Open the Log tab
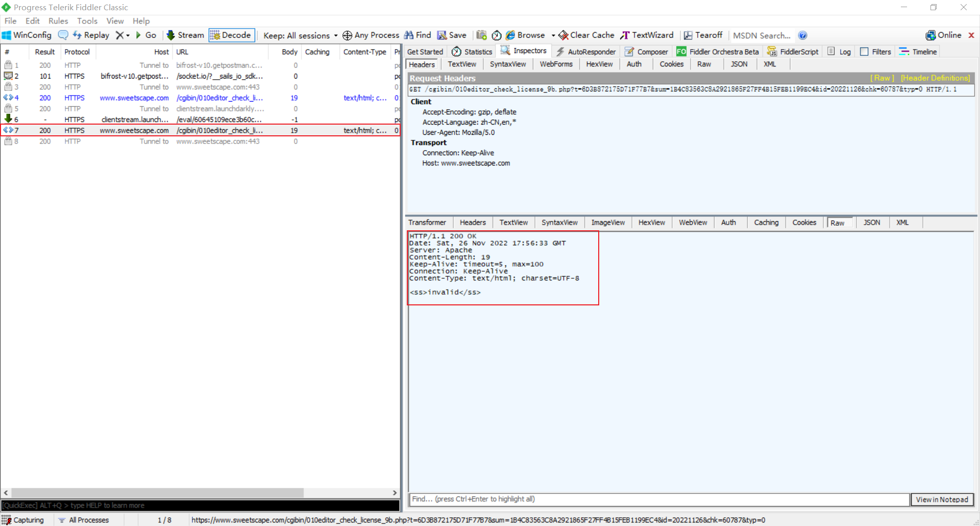The height and width of the screenshot is (526, 980). point(839,52)
